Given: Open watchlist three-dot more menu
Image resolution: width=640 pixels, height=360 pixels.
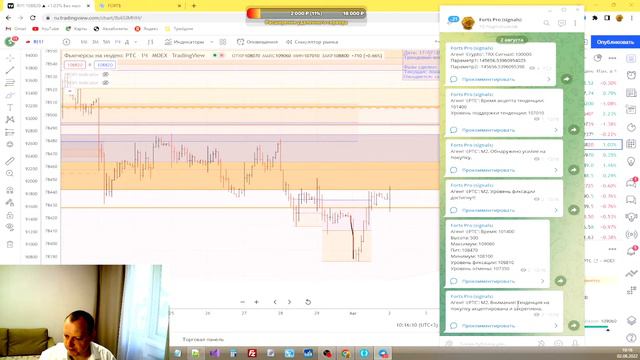Looking at the screenshot, I should click(612, 58).
